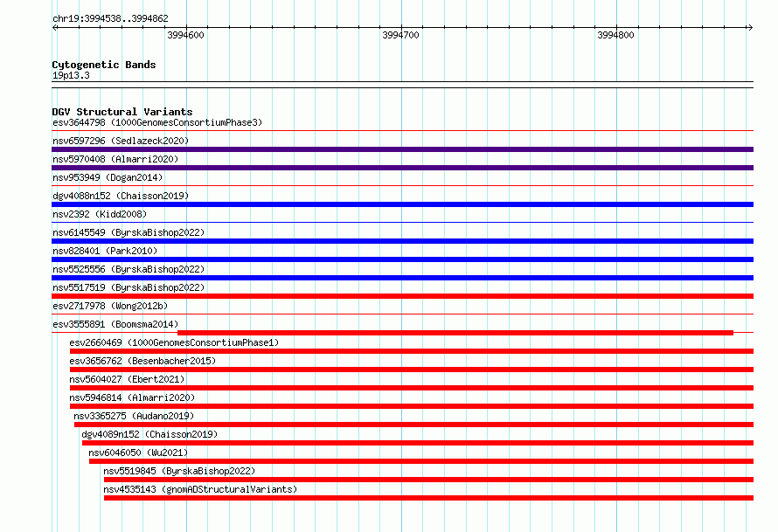The image size is (778, 532).
Task: Click the nsv5525556 (ByrskaBishop2022) label
Action: [129, 269]
